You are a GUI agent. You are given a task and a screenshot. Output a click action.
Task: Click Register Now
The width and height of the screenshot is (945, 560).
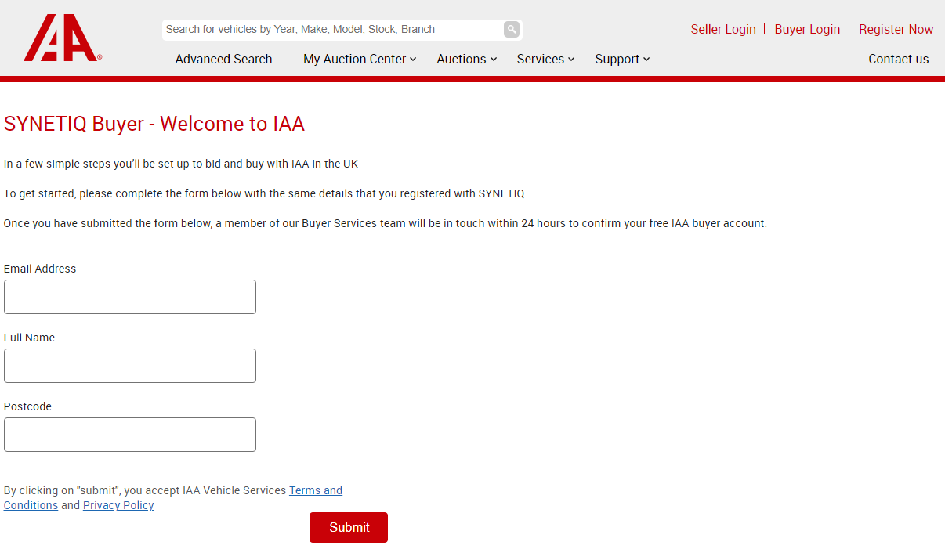tap(896, 29)
